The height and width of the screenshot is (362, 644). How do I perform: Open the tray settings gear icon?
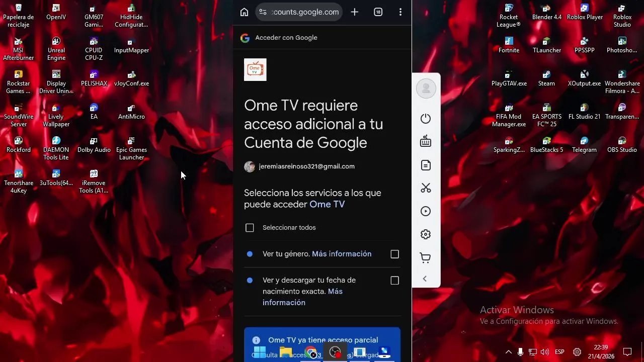click(577, 352)
